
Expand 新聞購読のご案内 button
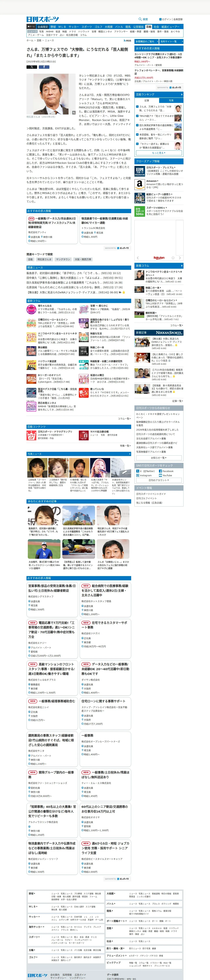pos(146,41)
